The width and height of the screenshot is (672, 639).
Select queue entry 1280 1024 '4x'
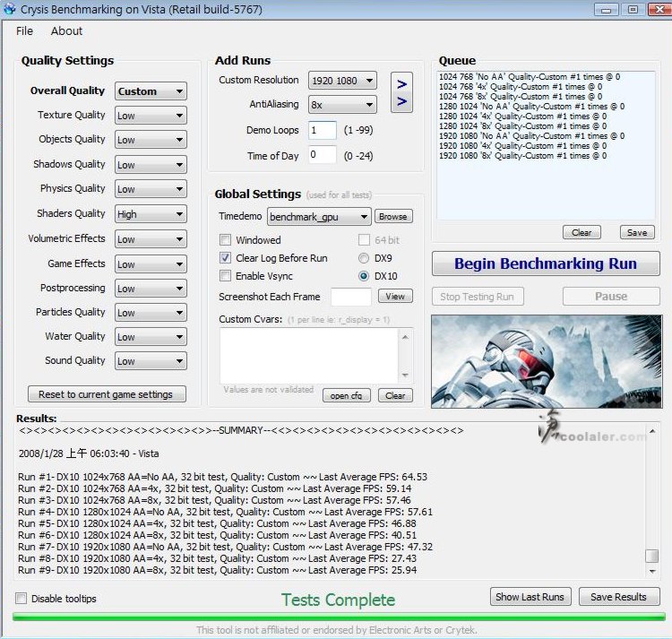point(522,117)
